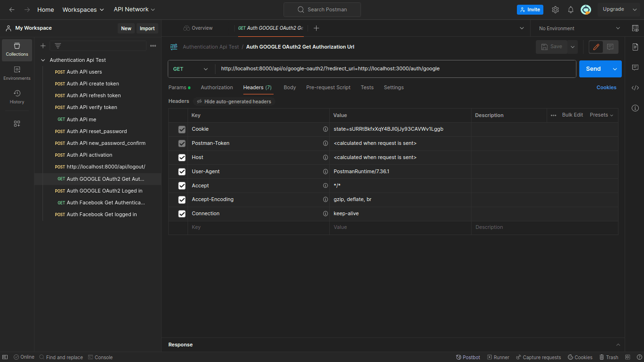Open the GET method dropdown
The image size is (644, 362).
(x=191, y=69)
